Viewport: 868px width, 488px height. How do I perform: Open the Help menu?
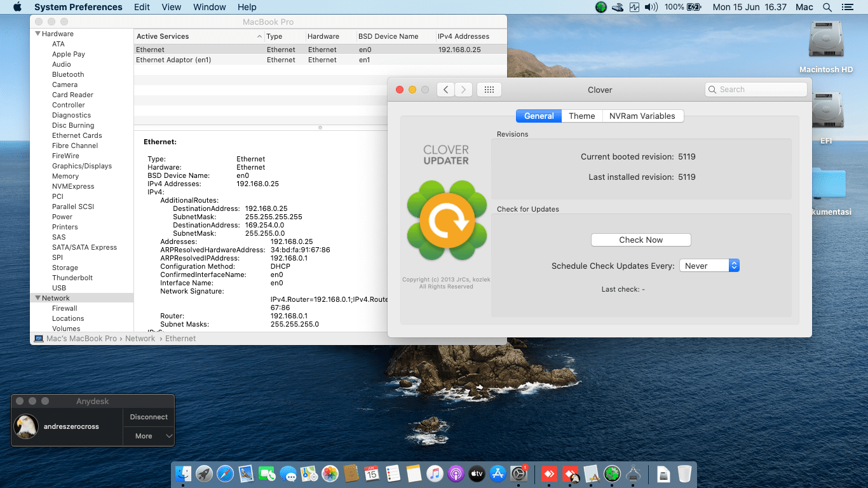247,7
